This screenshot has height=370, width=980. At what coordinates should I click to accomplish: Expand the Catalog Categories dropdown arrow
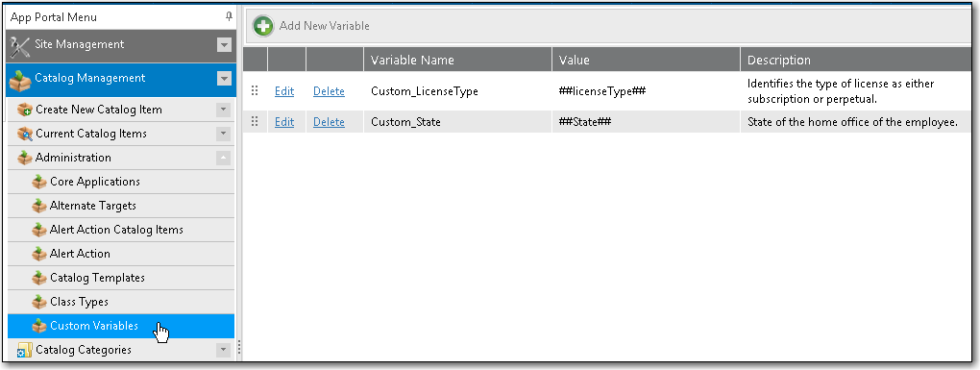(x=223, y=350)
